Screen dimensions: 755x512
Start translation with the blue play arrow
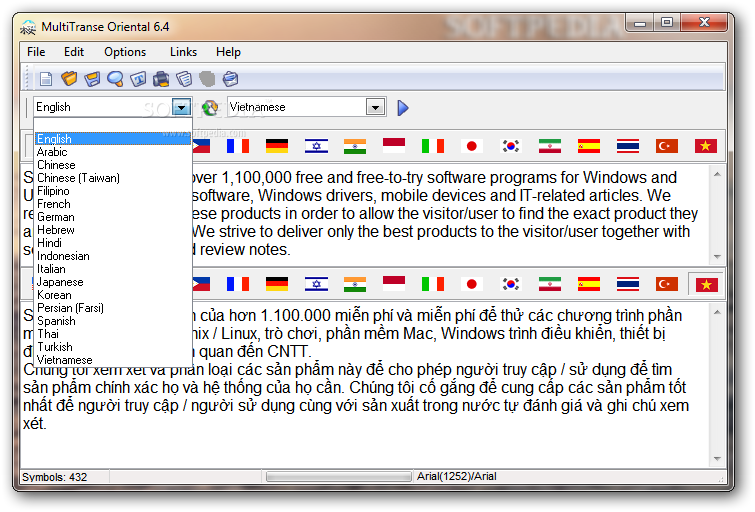point(403,107)
